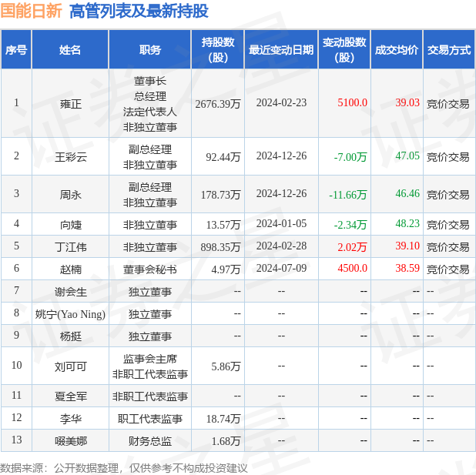Click the name 雍正 in row 1

tap(70, 103)
